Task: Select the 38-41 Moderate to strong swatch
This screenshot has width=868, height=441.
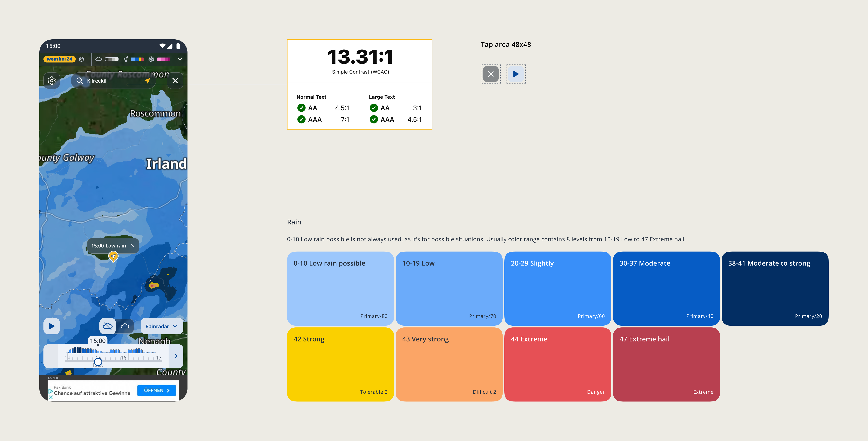Action: [x=775, y=289]
